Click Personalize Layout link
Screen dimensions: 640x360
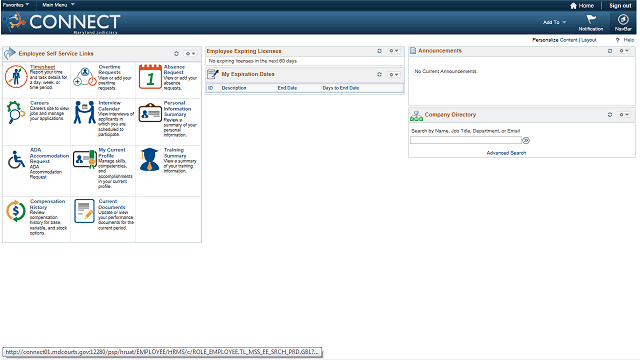tap(589, 40)
